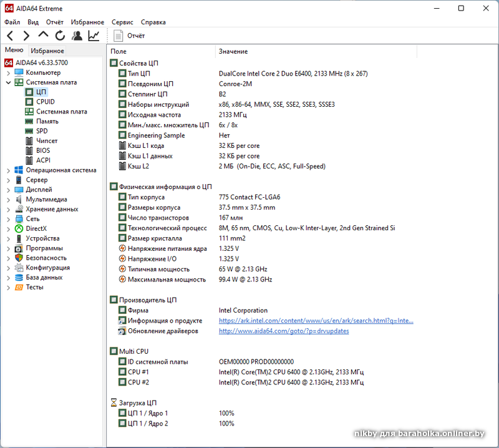Click the DirectX Xbox logo icon

[19, 228]
